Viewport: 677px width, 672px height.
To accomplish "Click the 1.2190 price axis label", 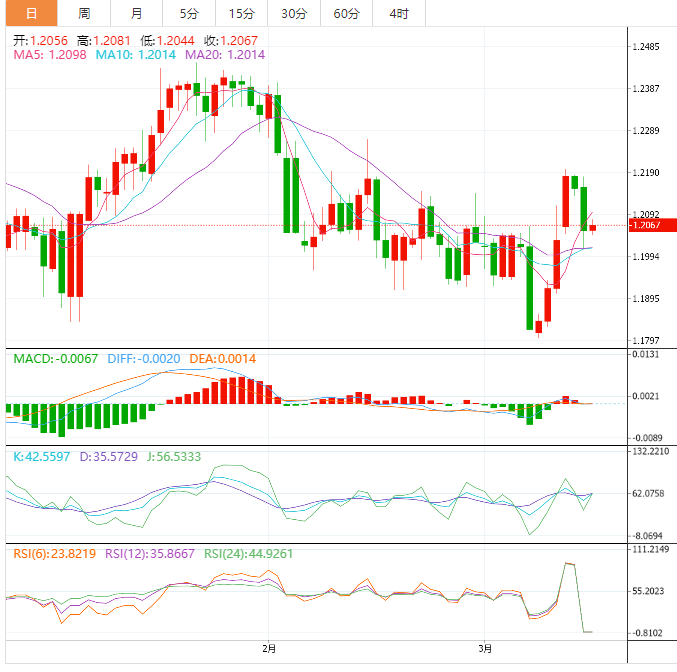I will pos(646,173).
